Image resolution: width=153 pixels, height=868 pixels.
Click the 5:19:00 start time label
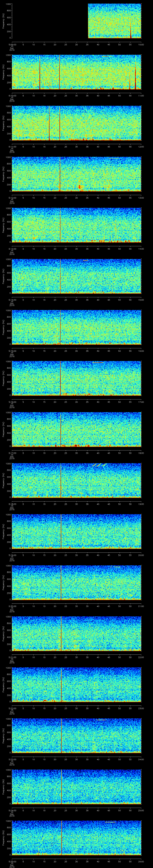pyautogui.click(x=12, y=555)
